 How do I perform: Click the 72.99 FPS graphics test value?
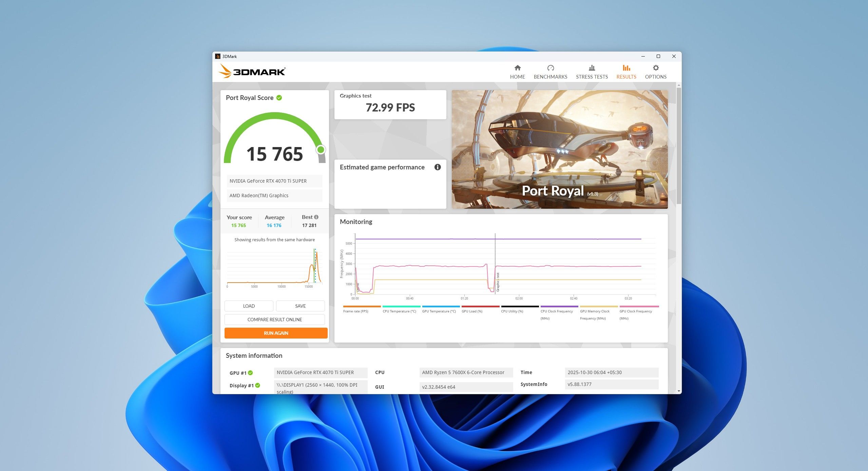(390, 108)
